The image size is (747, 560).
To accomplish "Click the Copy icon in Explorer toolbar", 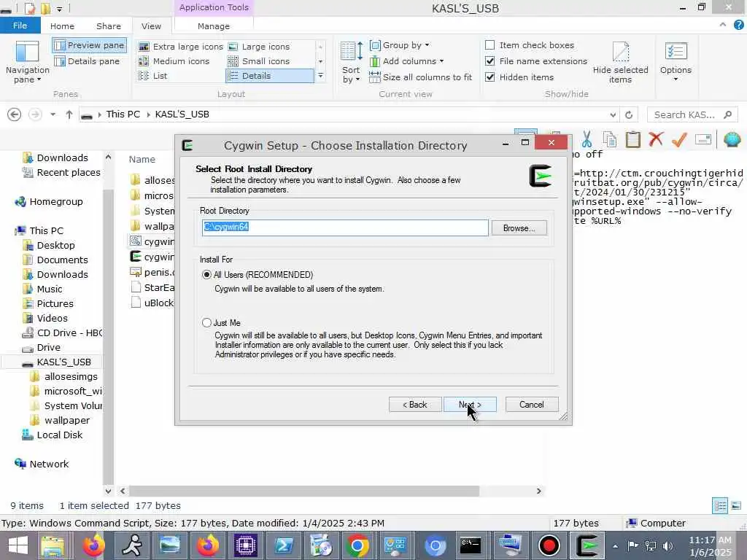I will coord(609,139).
